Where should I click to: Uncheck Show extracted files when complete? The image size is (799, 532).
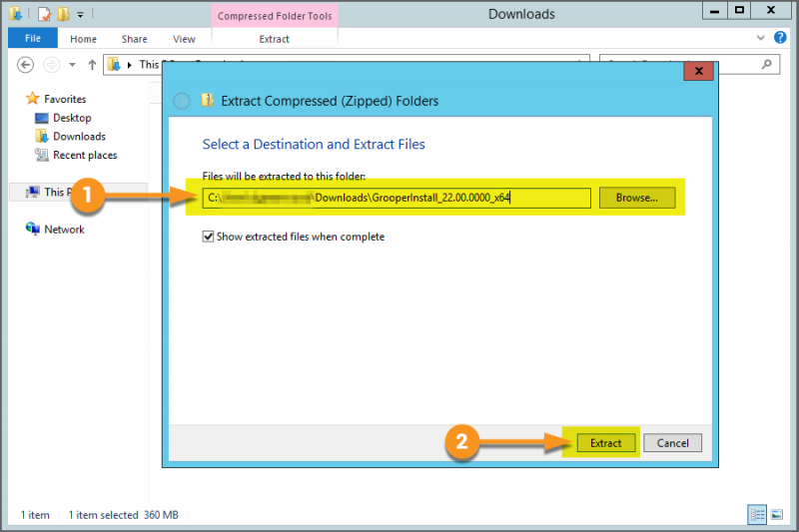point(208,237)
